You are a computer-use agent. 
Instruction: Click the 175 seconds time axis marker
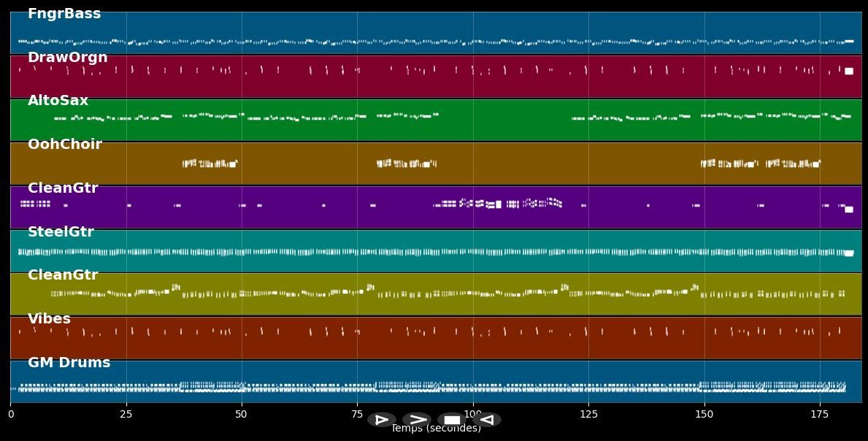pos(820,414)
